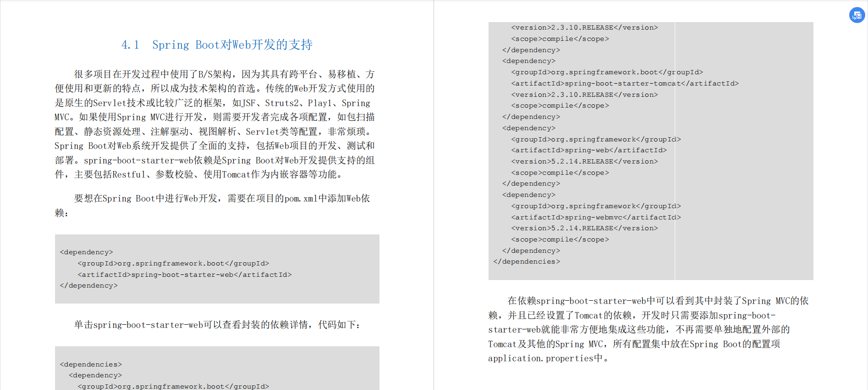
Task: Click the code line "<artifactId>spring-web</artifactId>"
Action: click(589, 150)
